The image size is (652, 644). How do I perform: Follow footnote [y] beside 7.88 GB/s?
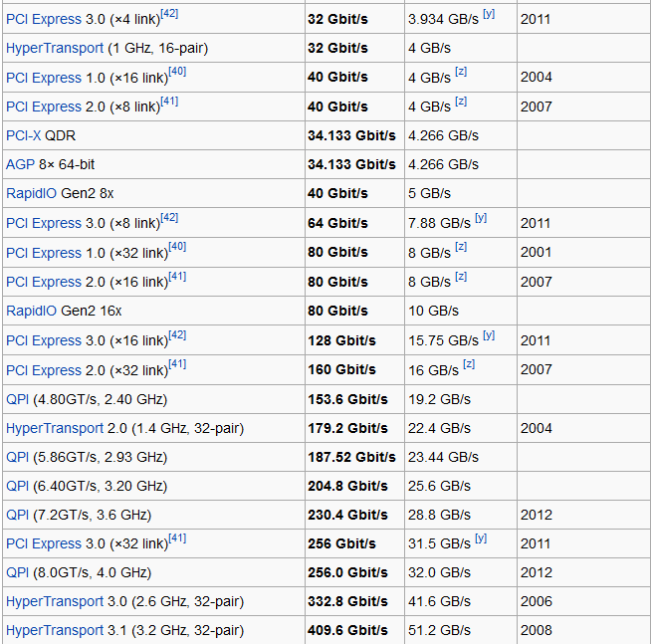click(x=481, y=217)
